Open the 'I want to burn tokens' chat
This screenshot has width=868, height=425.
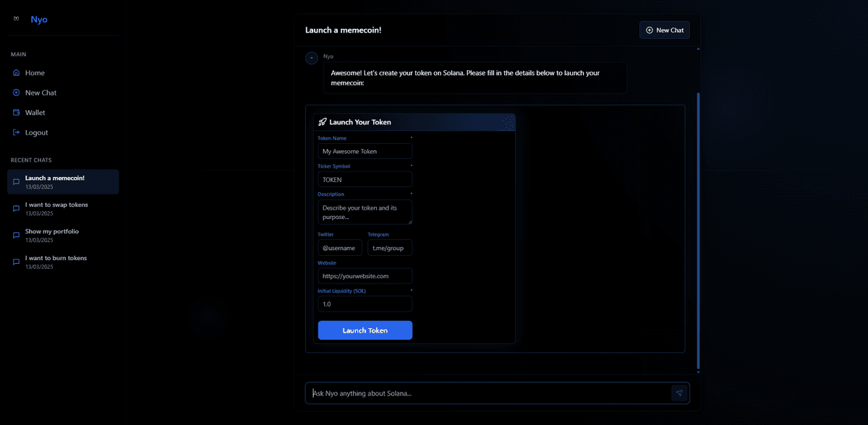[63, 262]
